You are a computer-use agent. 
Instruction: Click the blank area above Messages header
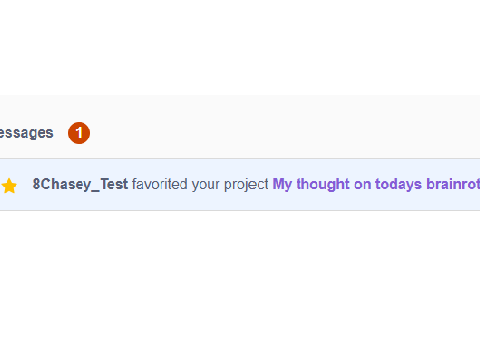click(240, 47)
